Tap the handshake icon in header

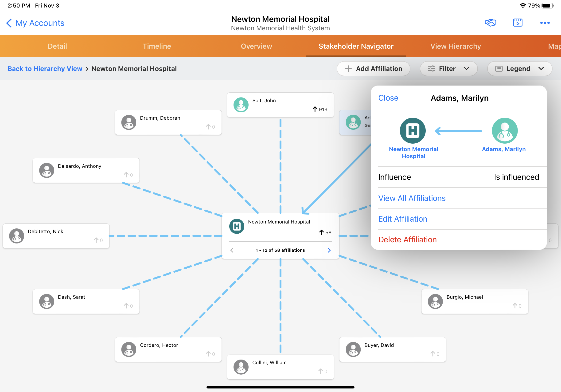[490, 23]
